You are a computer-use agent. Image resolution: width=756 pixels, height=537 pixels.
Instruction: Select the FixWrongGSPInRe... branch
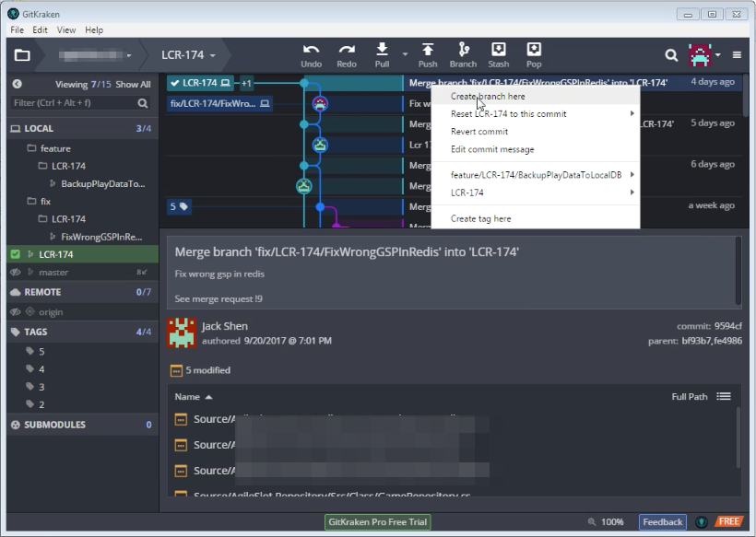pyautogui.click(x=101, y=237)
